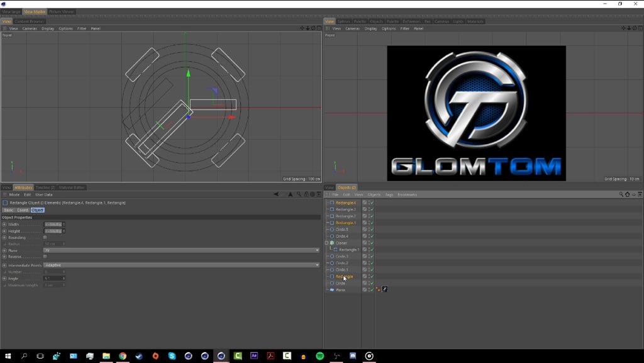Click the Rectangle.4 object icon in Objects list
Viewport: 644px width, 363px height.
(332, 203)
